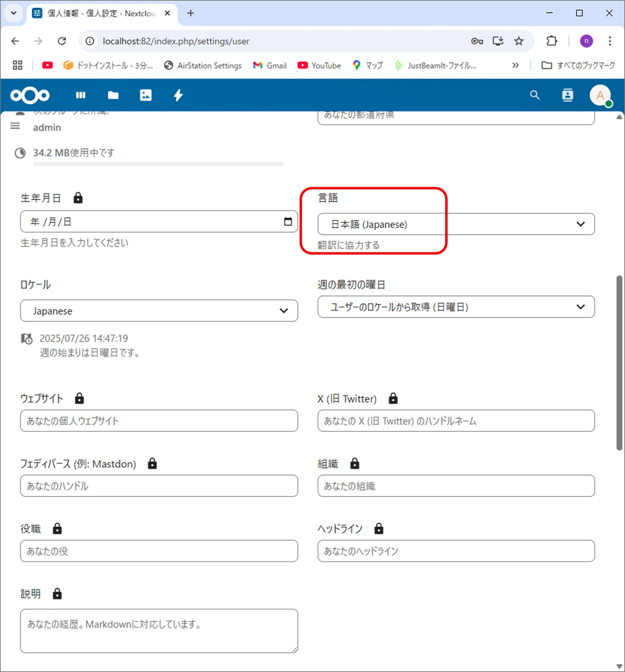Click the ウェブサイト input field
Viewport: 625px width, 672px height.
coord(159,421)
